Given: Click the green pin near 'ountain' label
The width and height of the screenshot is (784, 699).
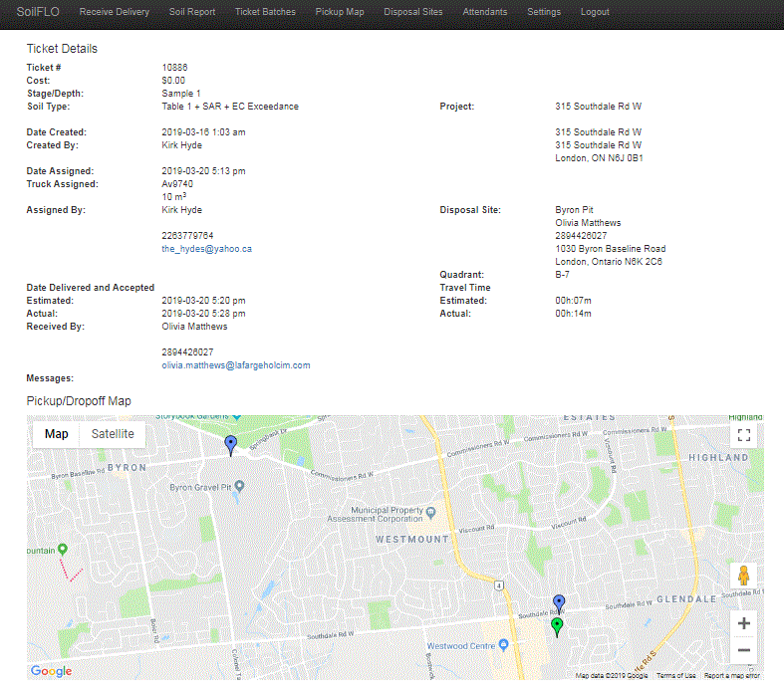Looking at the screenshot, I should (x=63, y=549).
